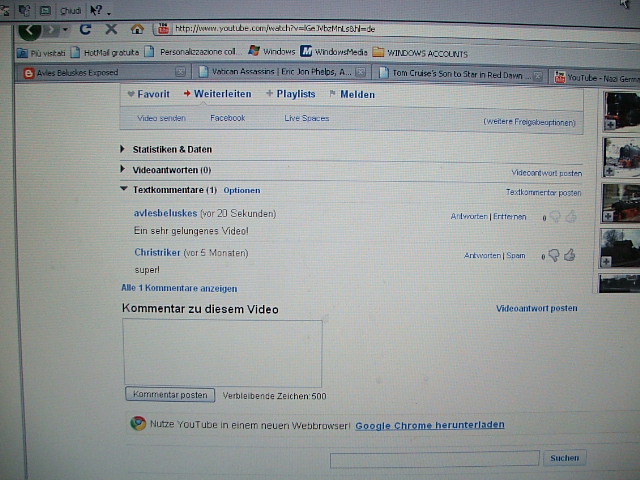
Task: Click Video senden link
Action: 161,118
